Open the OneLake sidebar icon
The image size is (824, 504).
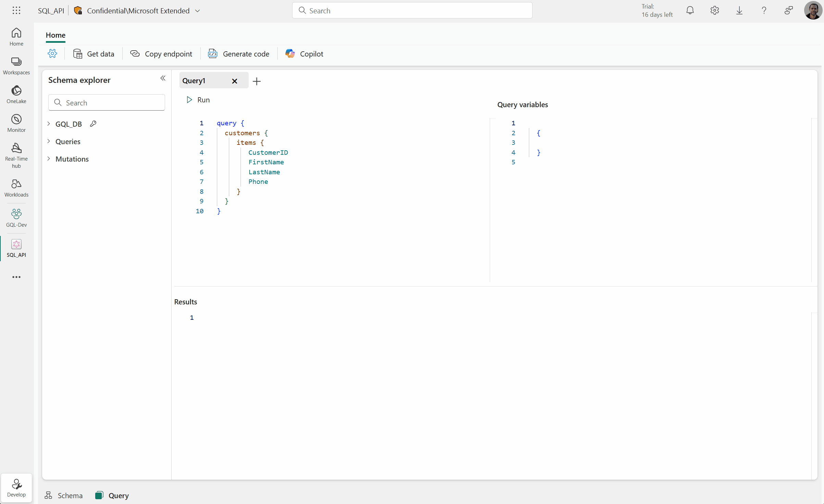[x=16, y=94]
